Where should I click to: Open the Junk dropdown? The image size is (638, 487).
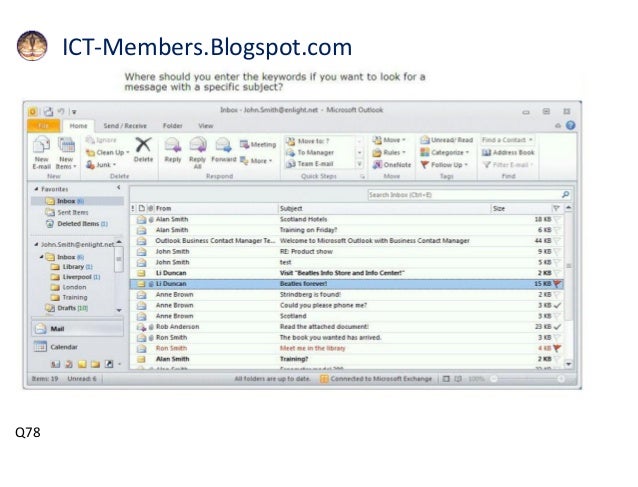pos(101,165)
